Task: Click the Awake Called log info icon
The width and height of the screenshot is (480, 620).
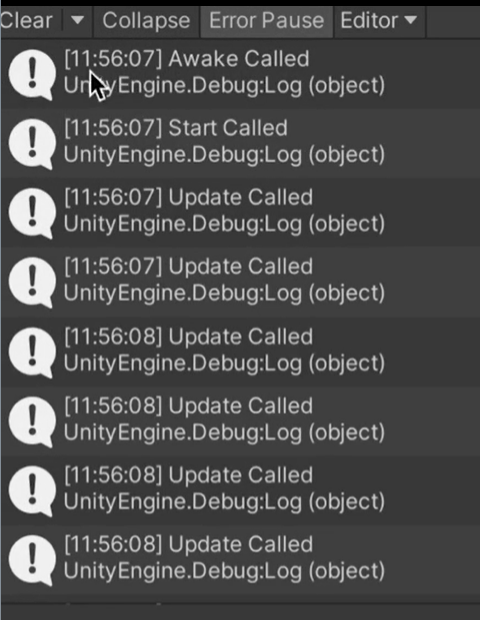Action: click(x=32, y=74)
